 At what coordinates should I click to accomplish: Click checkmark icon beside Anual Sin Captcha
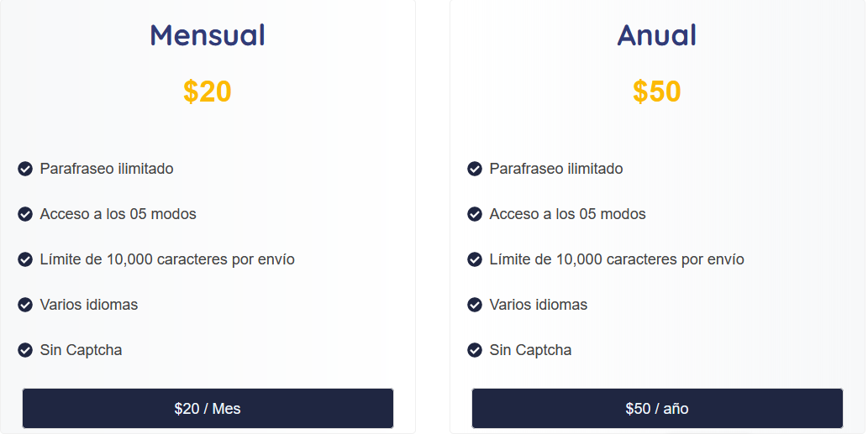(475, 350)
